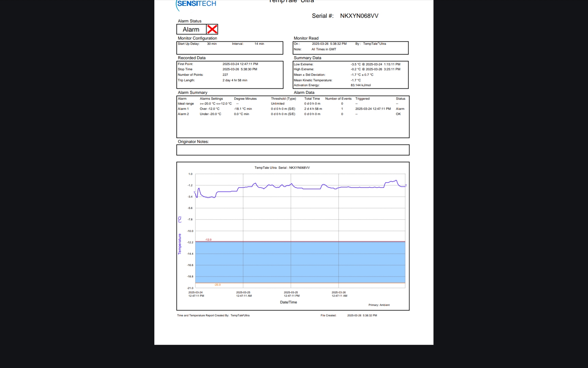Click the y-axis value -21.0
Screen dimensions: 588x368
tap(190, 288)
